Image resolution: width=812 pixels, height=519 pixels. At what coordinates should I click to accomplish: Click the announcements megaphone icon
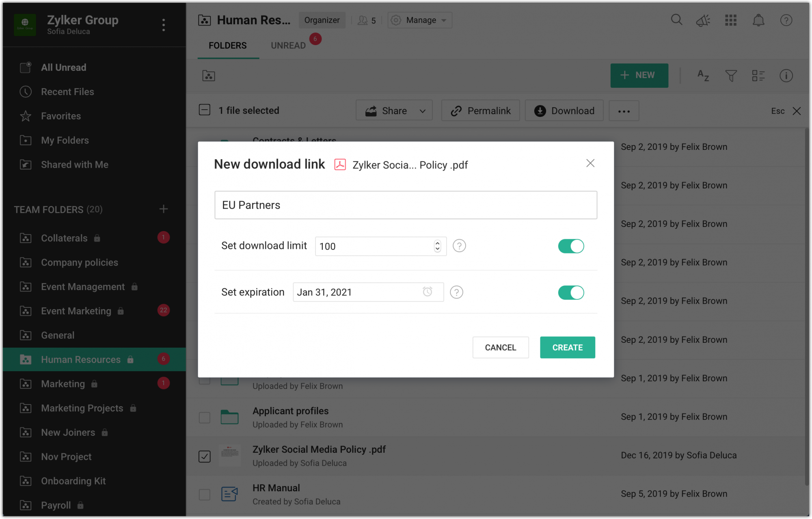(703, 19)
